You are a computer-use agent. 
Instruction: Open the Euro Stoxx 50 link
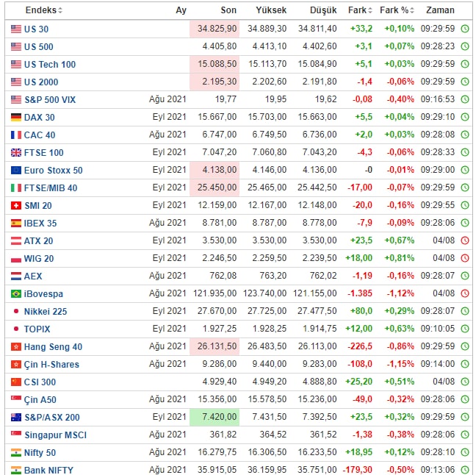click(53, 170)
